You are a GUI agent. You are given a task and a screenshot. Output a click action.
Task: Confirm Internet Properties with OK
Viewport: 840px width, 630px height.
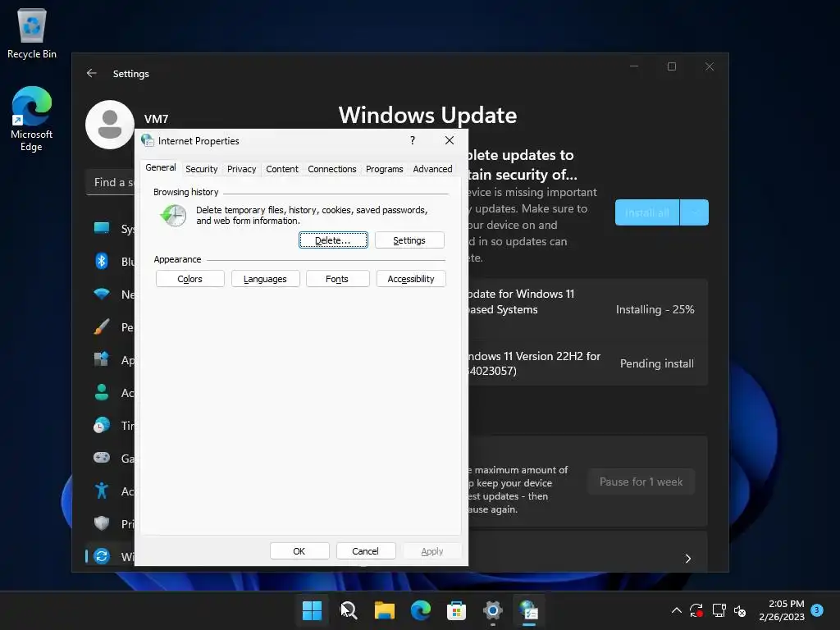pos(299,550)
